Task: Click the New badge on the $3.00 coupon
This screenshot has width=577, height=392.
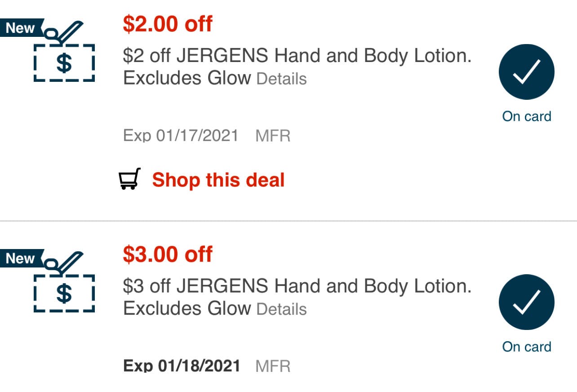Action: (x=21, y=258)
